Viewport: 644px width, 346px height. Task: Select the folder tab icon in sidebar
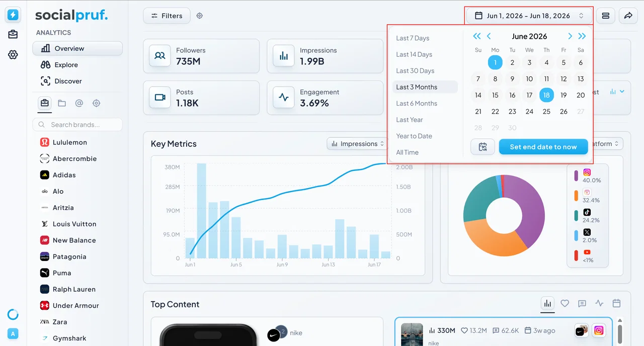62,103
